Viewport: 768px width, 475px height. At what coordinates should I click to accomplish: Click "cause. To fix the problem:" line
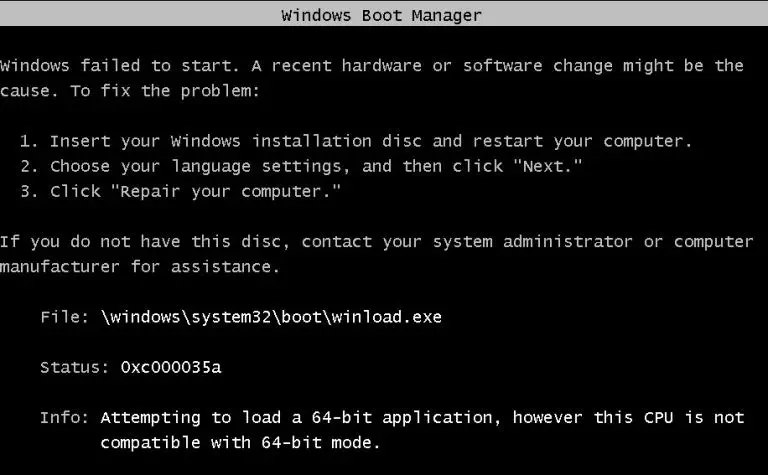point(130,91)
